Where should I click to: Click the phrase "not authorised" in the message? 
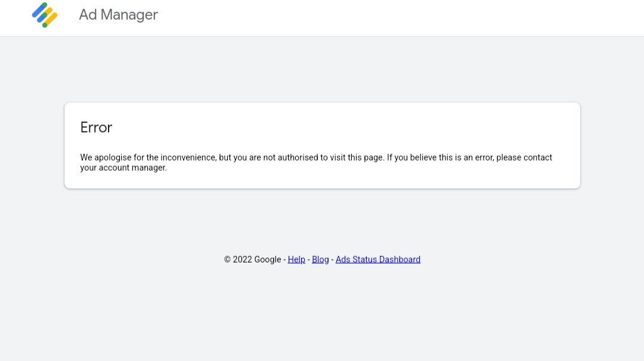tap(292, 158)
